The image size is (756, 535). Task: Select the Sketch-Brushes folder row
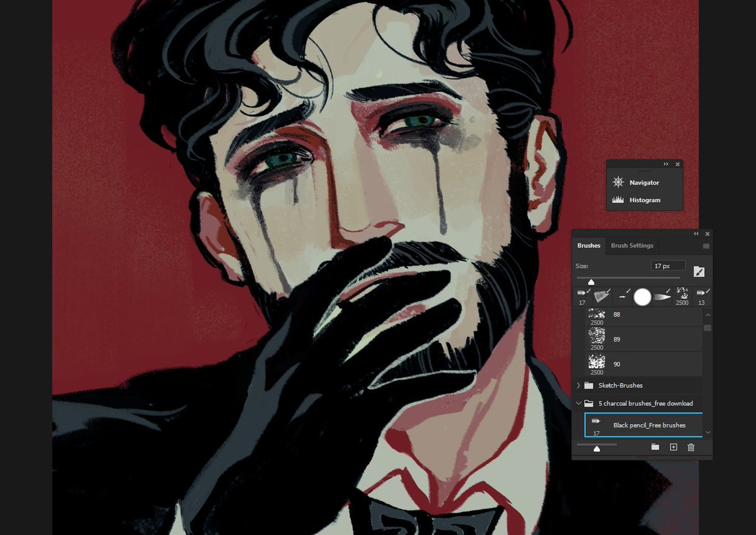tap(638, 385)
